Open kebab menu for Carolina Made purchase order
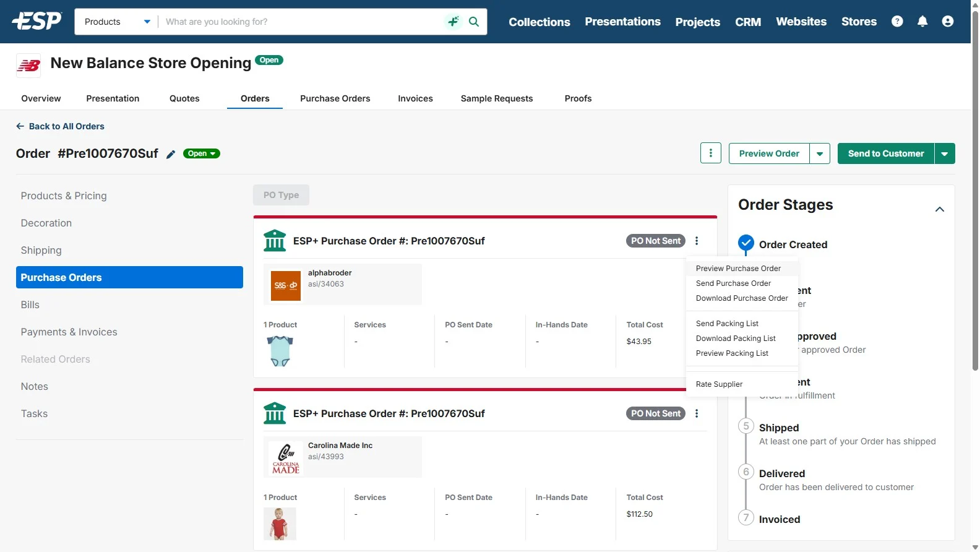This screenshot has width=980, height=552. pos(697,413)
